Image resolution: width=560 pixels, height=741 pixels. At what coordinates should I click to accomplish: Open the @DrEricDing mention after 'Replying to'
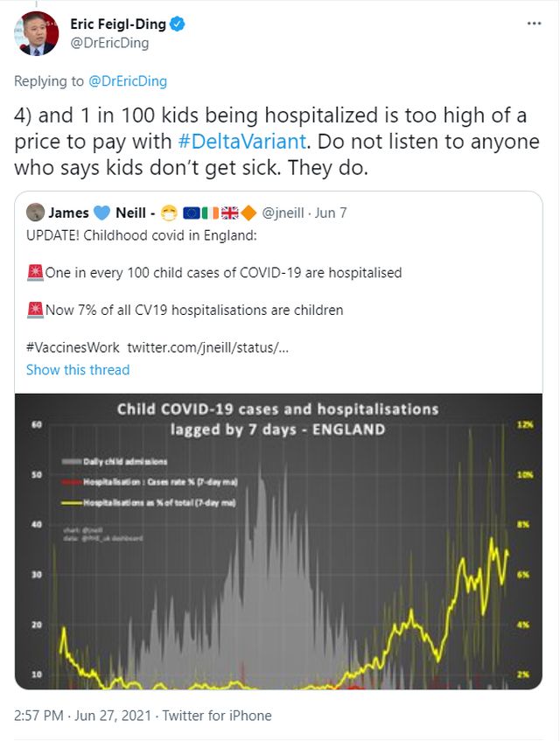(128, 81)
